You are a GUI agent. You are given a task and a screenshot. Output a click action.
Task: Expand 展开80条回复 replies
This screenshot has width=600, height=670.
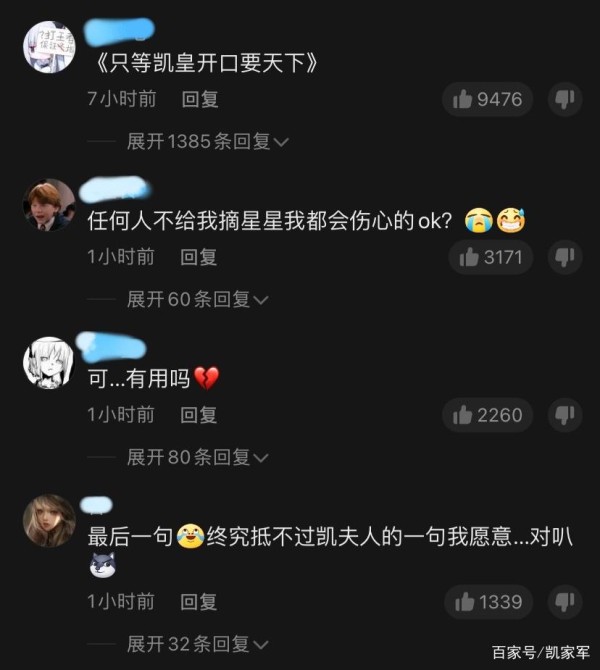click(197, 457)
